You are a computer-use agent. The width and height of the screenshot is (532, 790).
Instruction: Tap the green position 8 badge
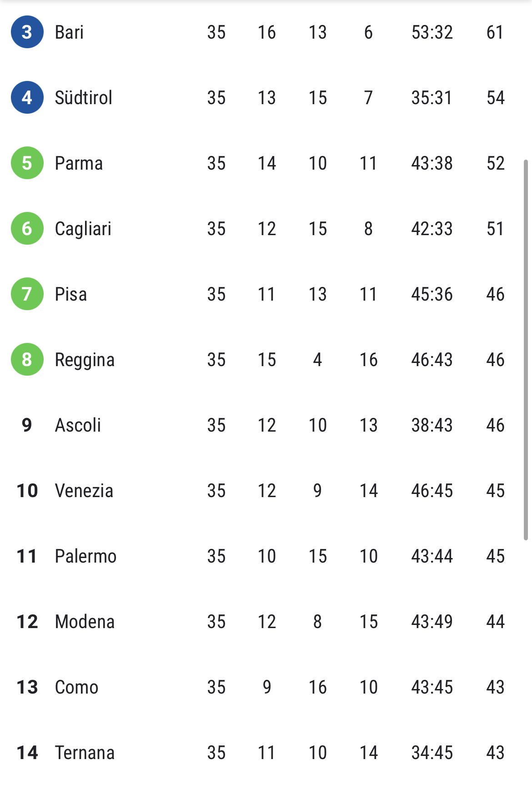[27, 359]
